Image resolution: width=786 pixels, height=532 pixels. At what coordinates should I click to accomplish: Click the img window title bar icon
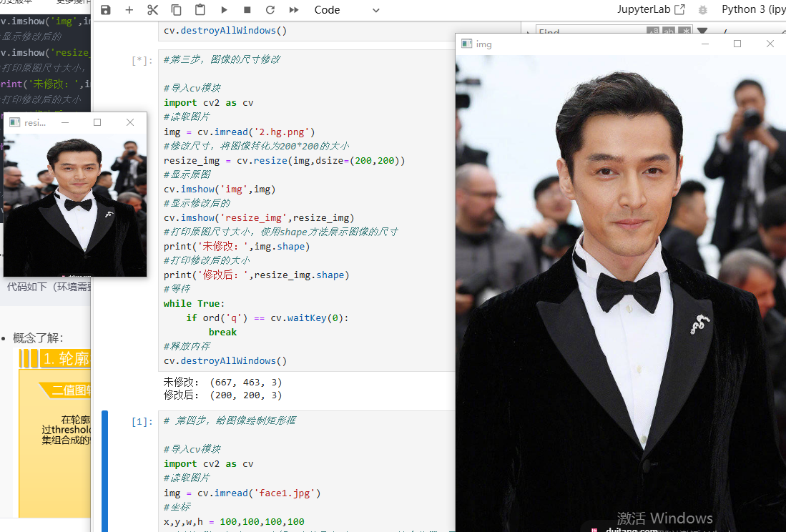(467, 44)
